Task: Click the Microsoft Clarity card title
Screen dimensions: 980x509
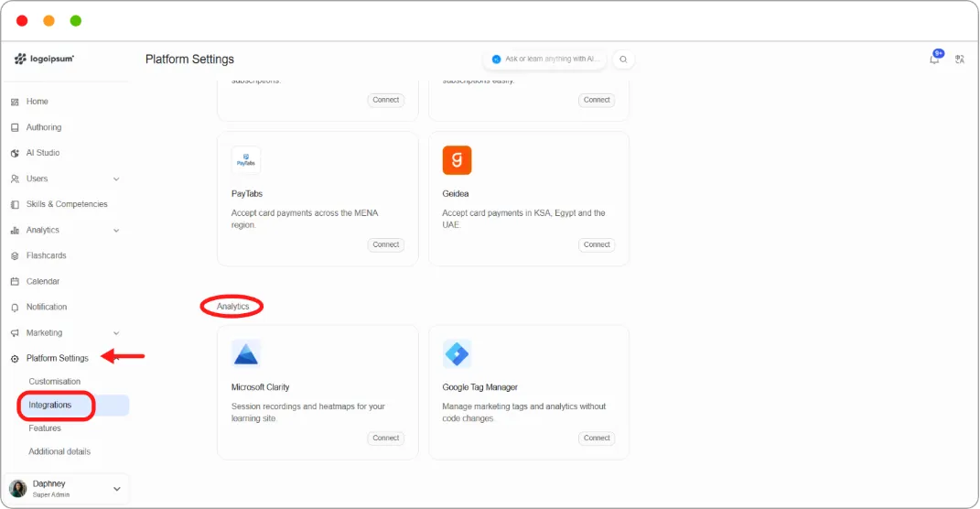Action: tap(260, 387)
